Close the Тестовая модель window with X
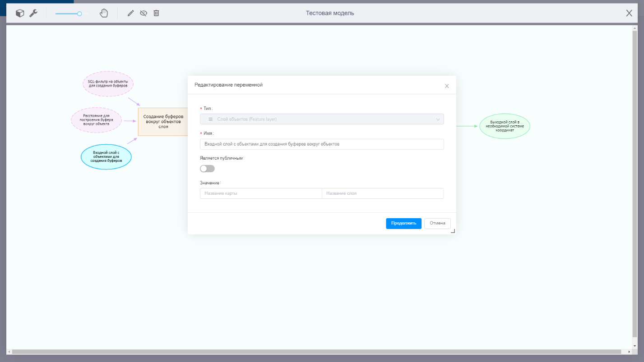 tap(629, 13)
